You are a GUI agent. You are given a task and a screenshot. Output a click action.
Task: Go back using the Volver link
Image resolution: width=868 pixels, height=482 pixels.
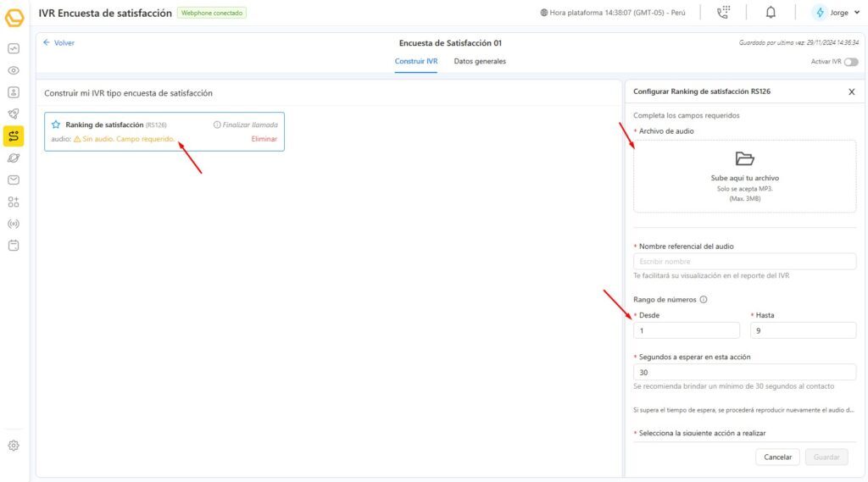[58, 42]
